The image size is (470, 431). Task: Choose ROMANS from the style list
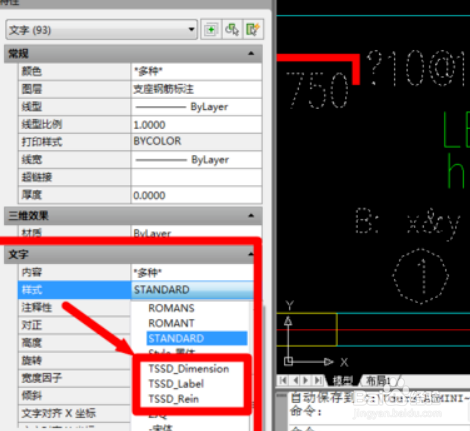(171, 308)
